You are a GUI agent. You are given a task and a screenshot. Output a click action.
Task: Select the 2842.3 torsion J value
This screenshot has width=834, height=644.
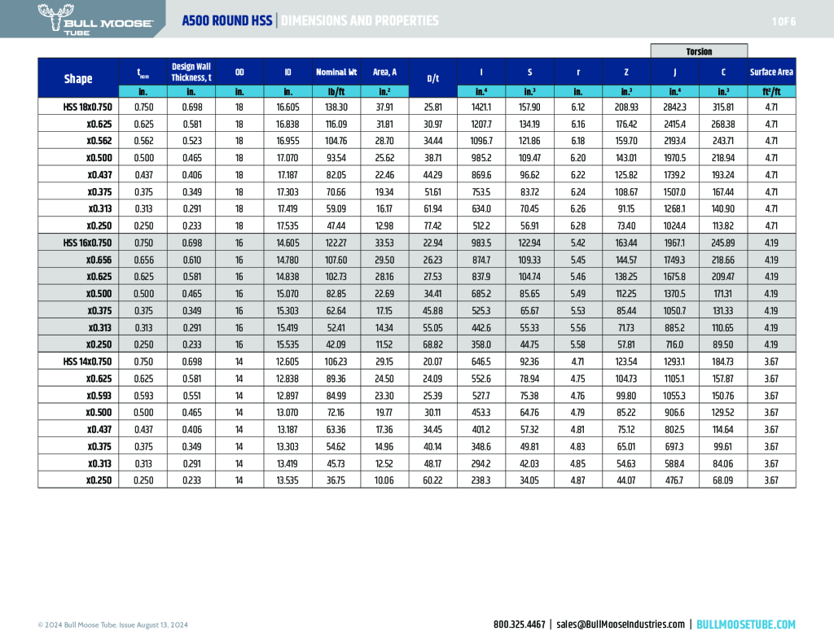(x=675, y=107)
